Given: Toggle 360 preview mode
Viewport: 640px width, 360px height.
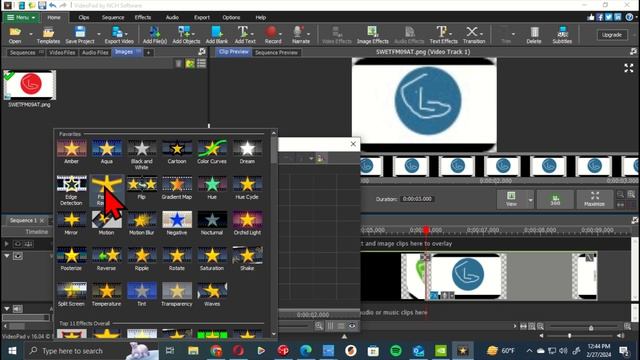Looking at the screenshot, I should 555,199.
